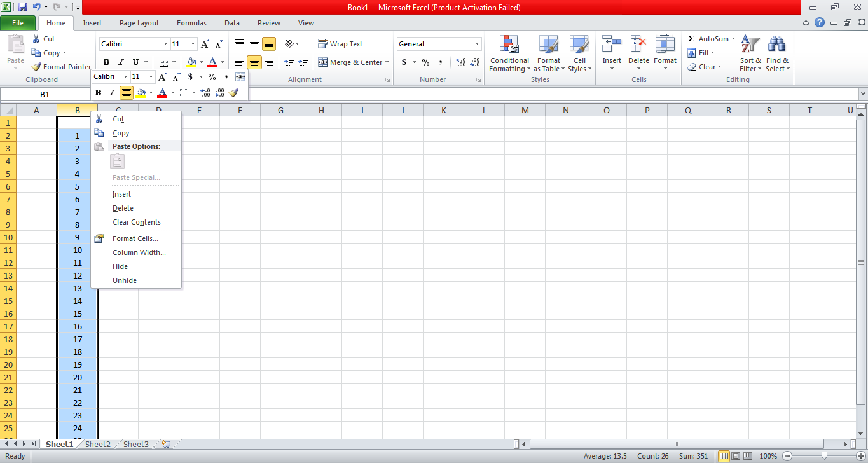This screenshot has width=868, height=463.
Task: Toggle Bold in the mini toolbar
Action: [x=98, y=93]
